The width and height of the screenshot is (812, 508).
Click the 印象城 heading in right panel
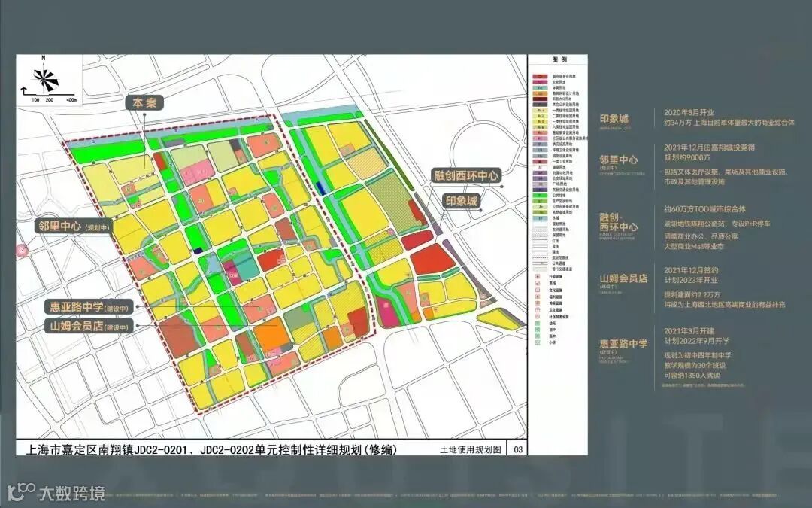(614, 119)
